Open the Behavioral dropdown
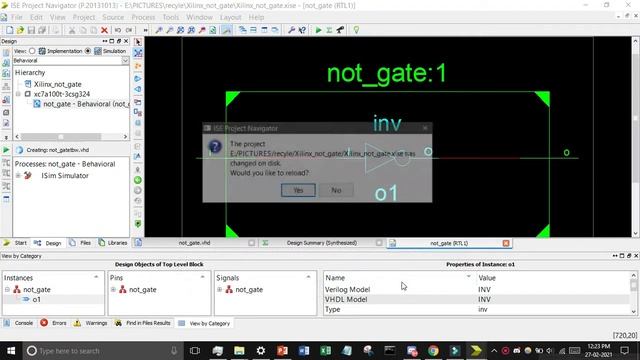 pos(125,60)
